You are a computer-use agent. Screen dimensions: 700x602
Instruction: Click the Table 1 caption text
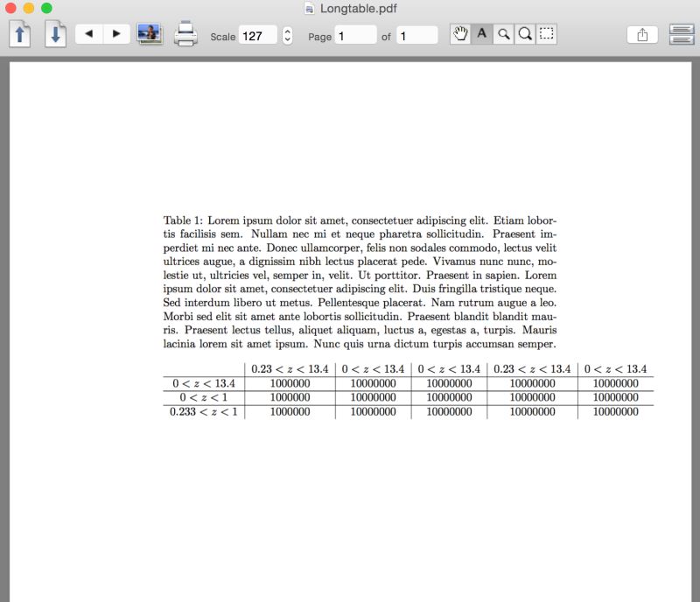tap(184, 220)
